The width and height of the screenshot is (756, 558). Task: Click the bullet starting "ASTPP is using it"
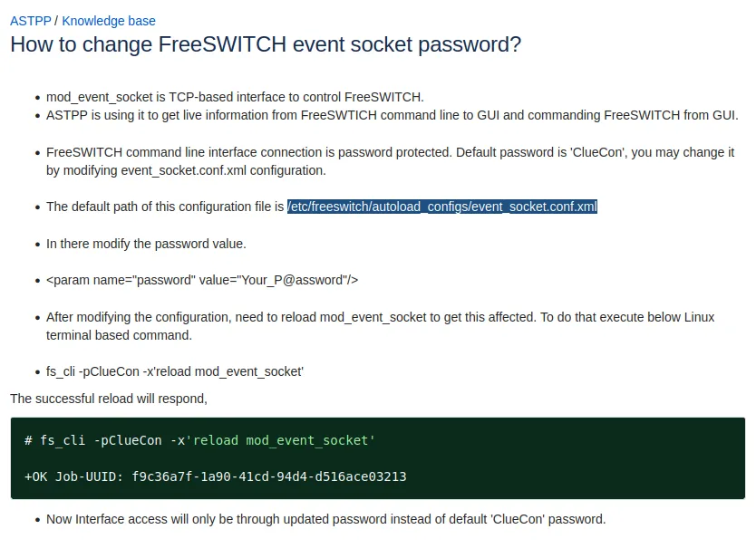click(x=392, y=115)
